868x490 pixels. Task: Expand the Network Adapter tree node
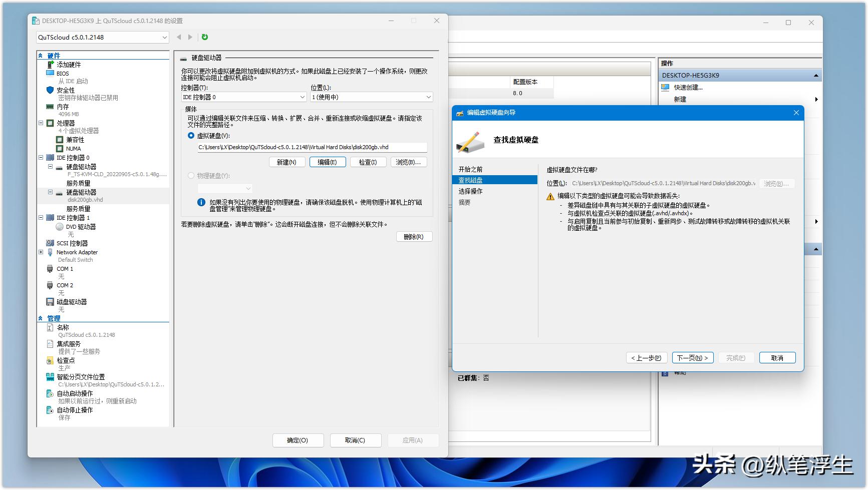[x=41, y=252]
